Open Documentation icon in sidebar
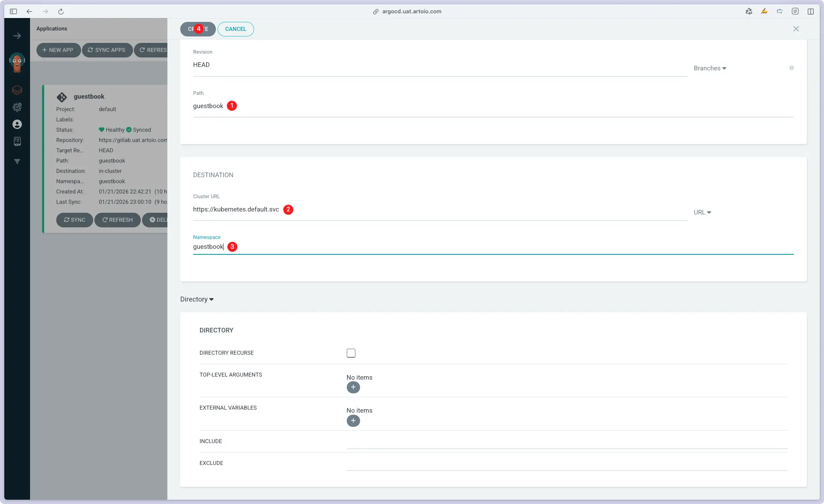The height and width of the screenshot is (504, 824). point(17,142)
